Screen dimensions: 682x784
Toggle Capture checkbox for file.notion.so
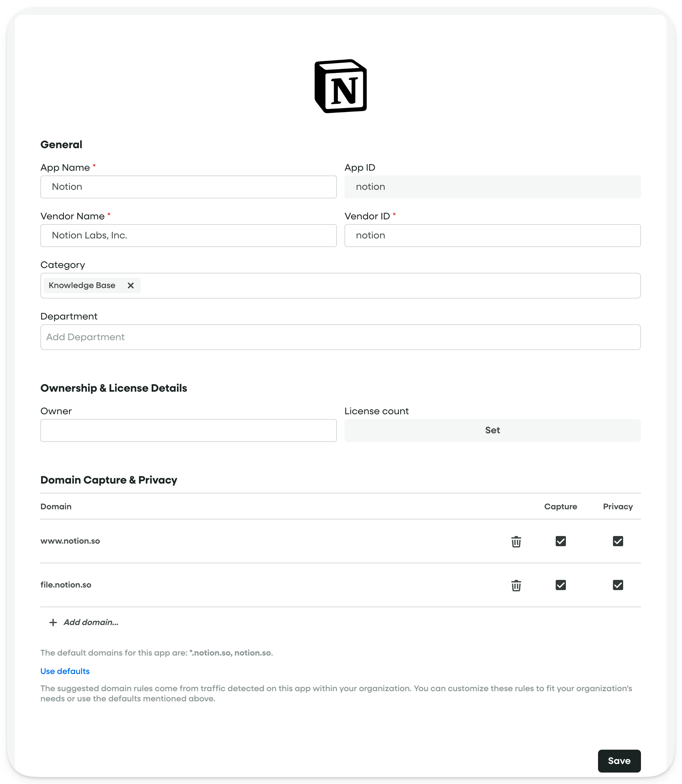click(560, 585)
